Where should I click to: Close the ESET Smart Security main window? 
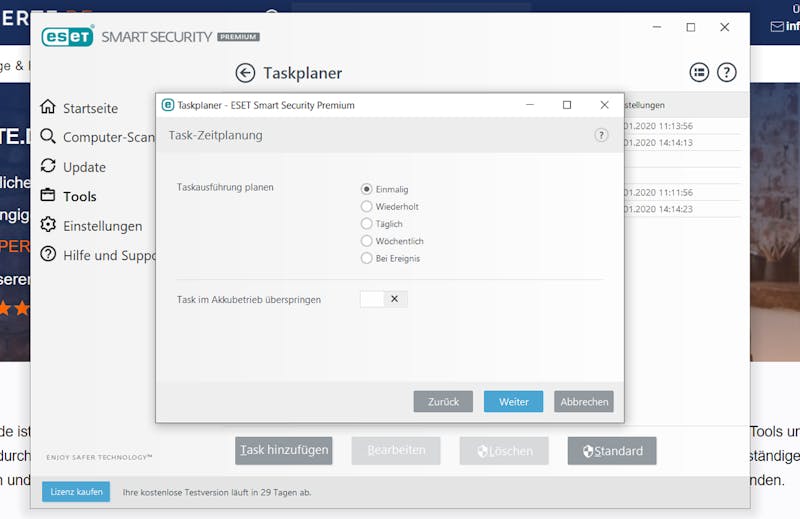(x=724, y=27)
